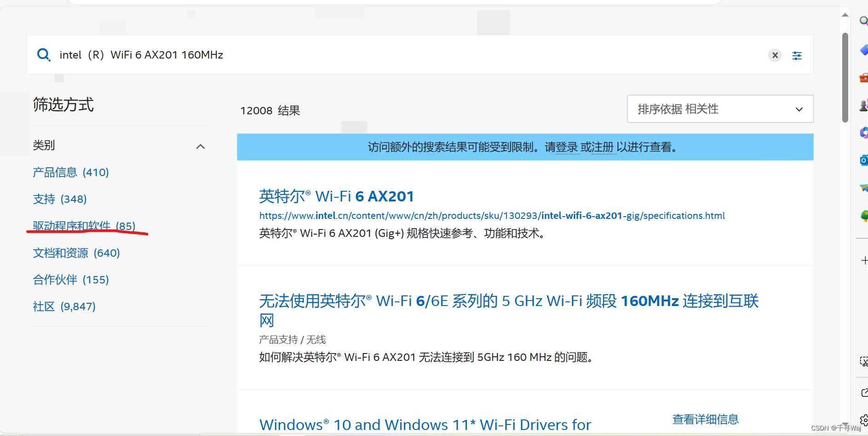Click the sidebar screenshot capture icon
The height and width of the screenshot is (436, 868).
click(864, 361)
